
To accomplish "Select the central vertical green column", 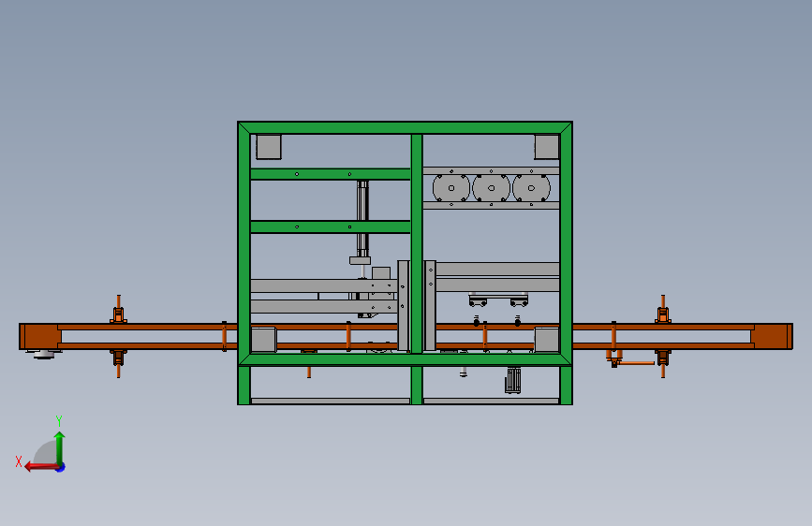I will click(x=417, y=243).
